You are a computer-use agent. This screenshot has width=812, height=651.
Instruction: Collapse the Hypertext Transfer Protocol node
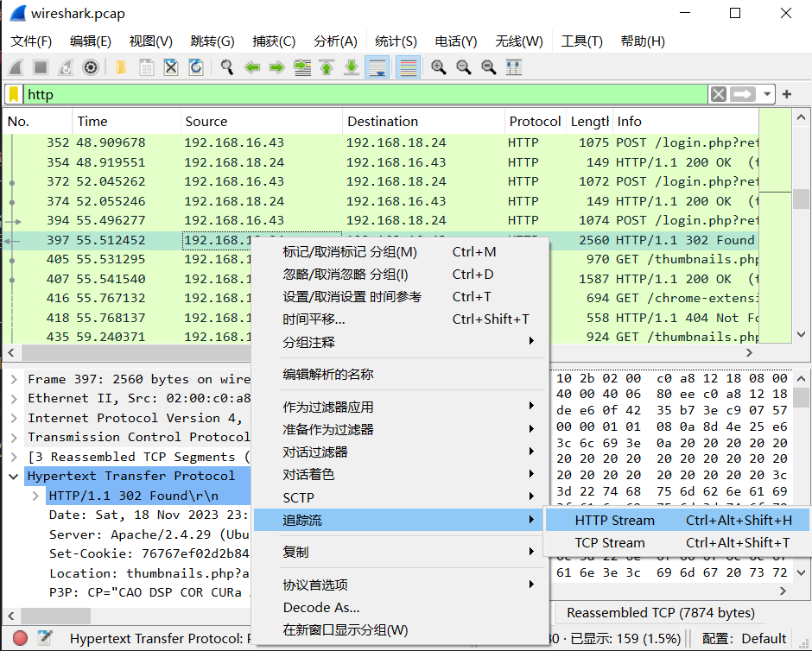point(15,476)
